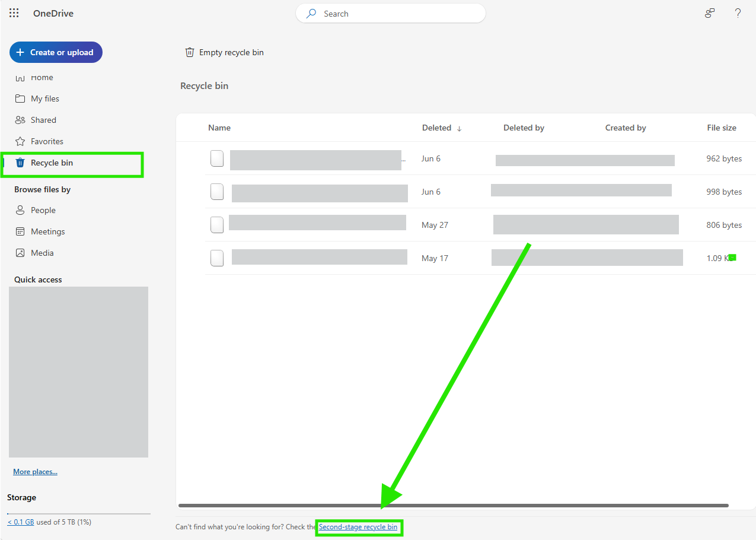Screen dimensions: 756x540
Task: Select Recycle bin in the sidebar
Action: coord(72,163)
